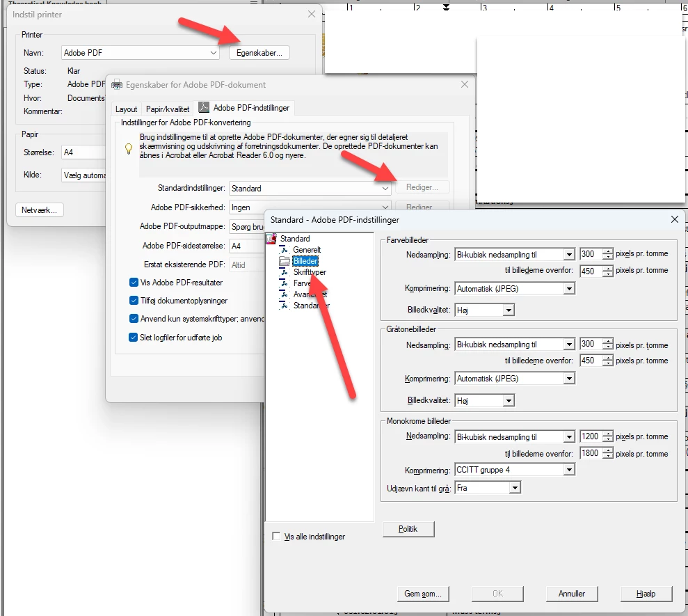Toggle Anvend kun systemskrifttyper checkbox

[134, 318]
